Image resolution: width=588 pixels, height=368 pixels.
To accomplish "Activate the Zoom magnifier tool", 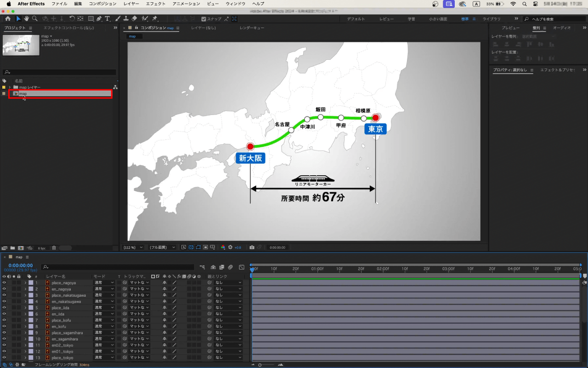I will 35,19.
